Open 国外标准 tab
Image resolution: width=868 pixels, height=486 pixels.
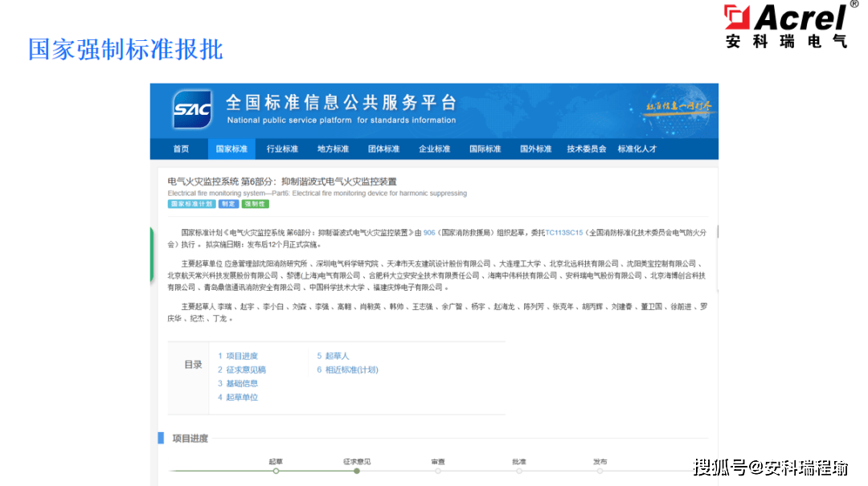coord(535,149)
